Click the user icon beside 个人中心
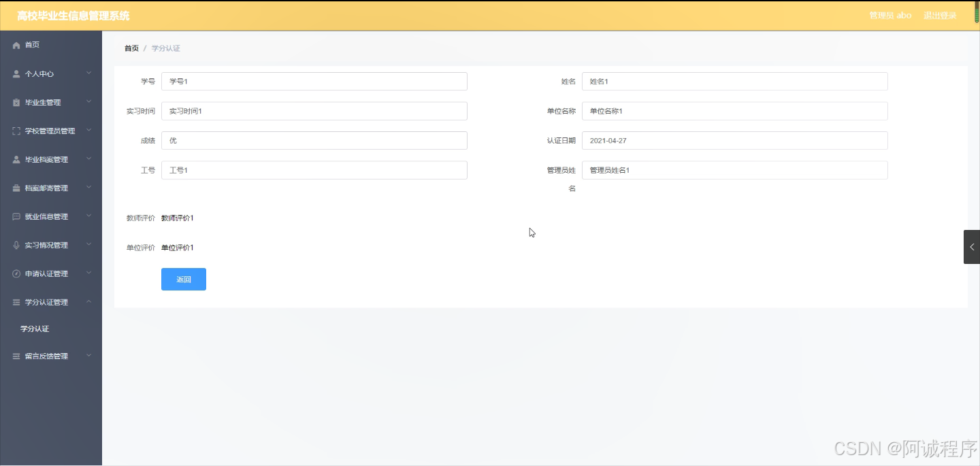Screen dimensions: 980x466 tap(16, 73)
